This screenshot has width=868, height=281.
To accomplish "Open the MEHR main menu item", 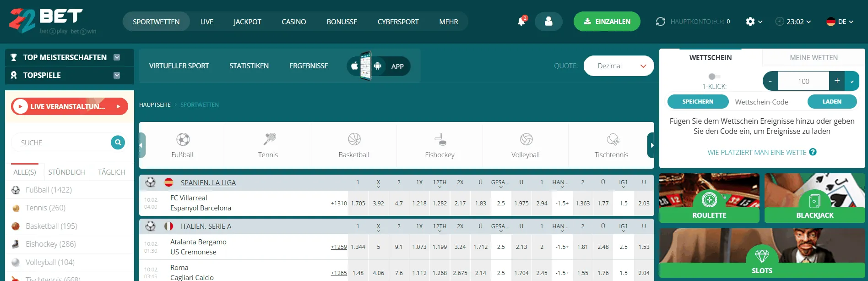I will [x=449, y=22].
